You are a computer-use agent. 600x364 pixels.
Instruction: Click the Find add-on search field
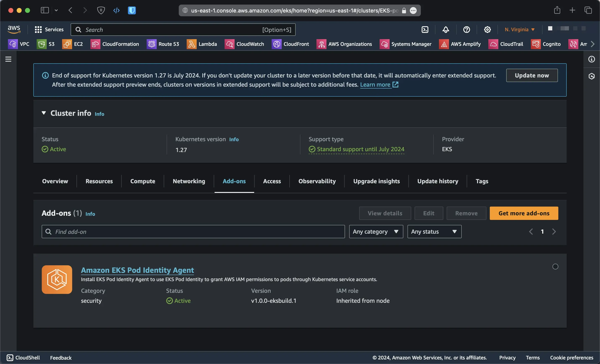point(193,232)
